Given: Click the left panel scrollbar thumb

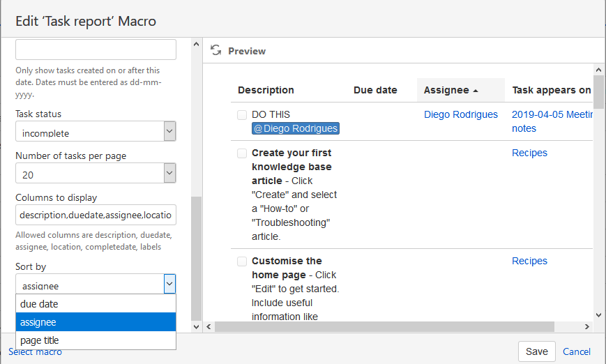Looking at the screenshot, I should tap(197, 259).
